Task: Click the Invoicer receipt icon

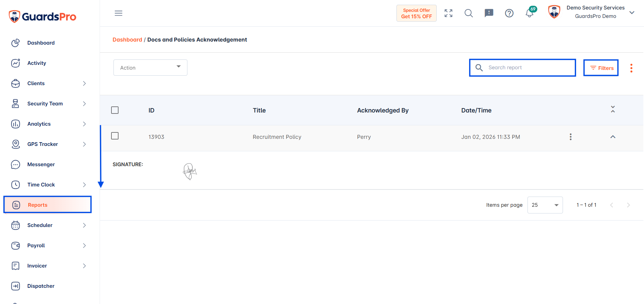Action: click(16, 266)
